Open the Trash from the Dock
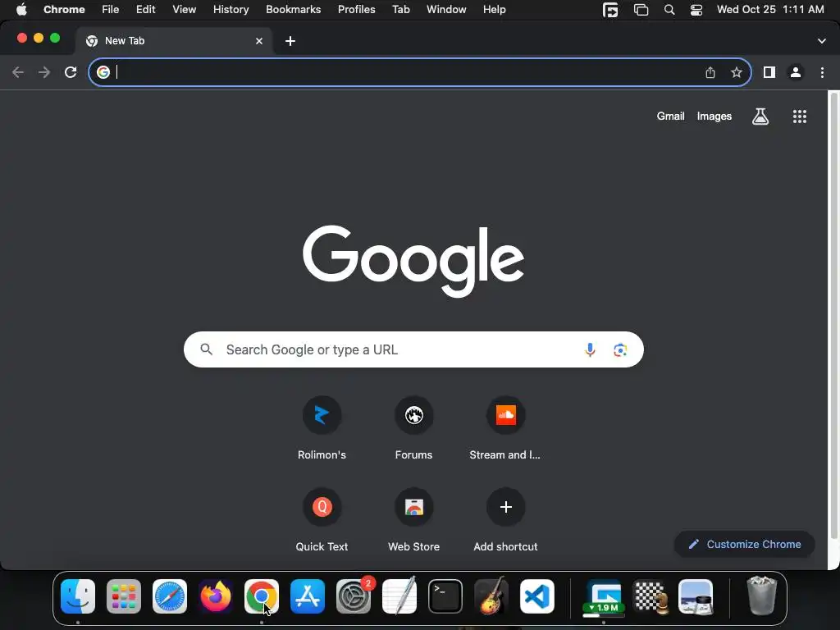 click(x=761, y=596)
